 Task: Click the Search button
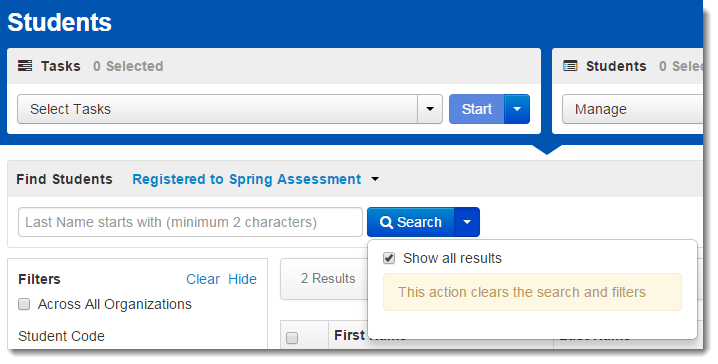(x=411, y=222)
